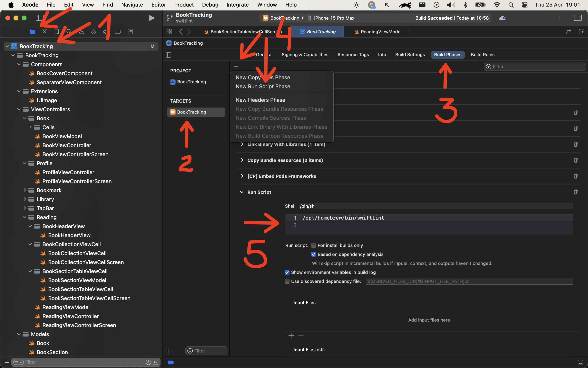The image size is (588, 368).
Task: Hide the project and targets list icon
Action: click(x=168, y=55)
